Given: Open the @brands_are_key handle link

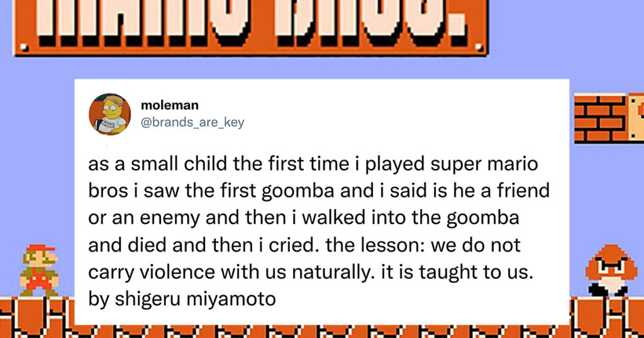Looking at the screenshot, I should pos(192,123).
